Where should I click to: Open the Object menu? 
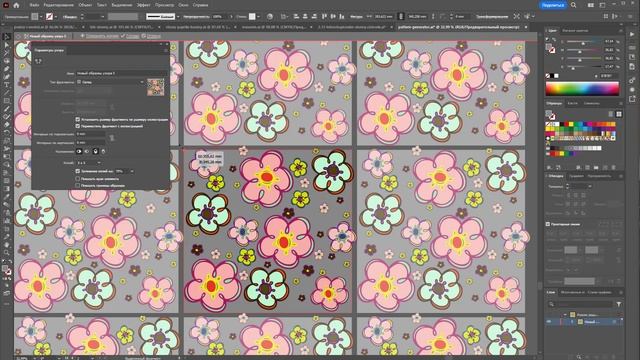click(85, 5)
